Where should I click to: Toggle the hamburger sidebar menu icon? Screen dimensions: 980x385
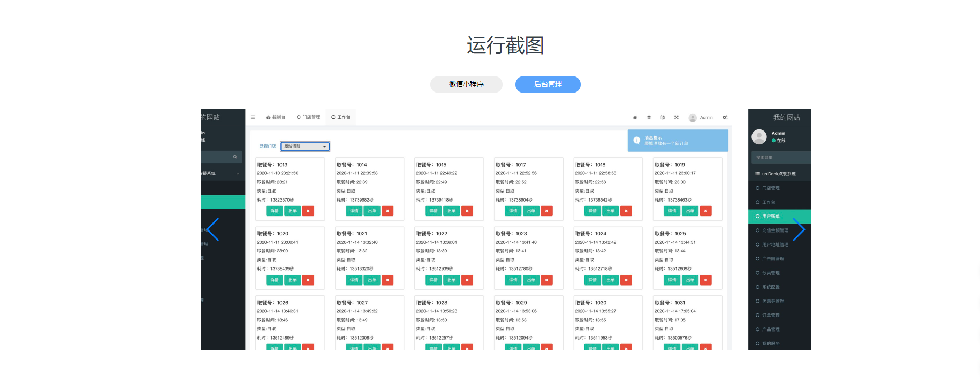tap(253, 117)
